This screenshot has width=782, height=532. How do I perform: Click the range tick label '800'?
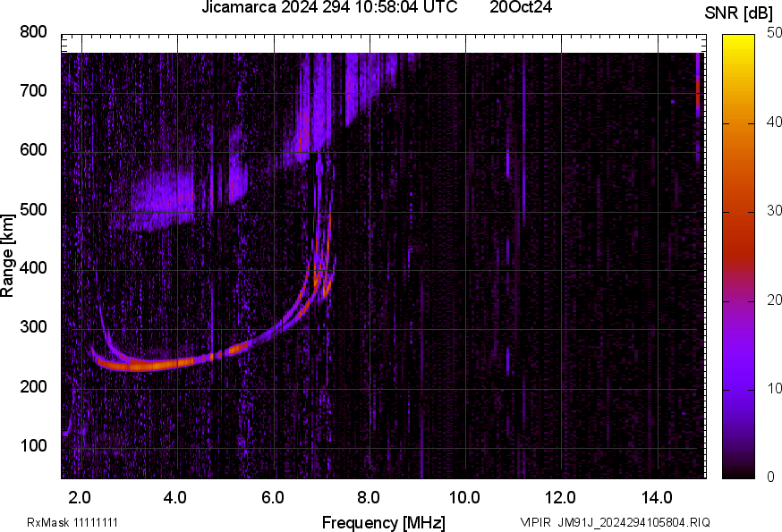tap(33, 32)
